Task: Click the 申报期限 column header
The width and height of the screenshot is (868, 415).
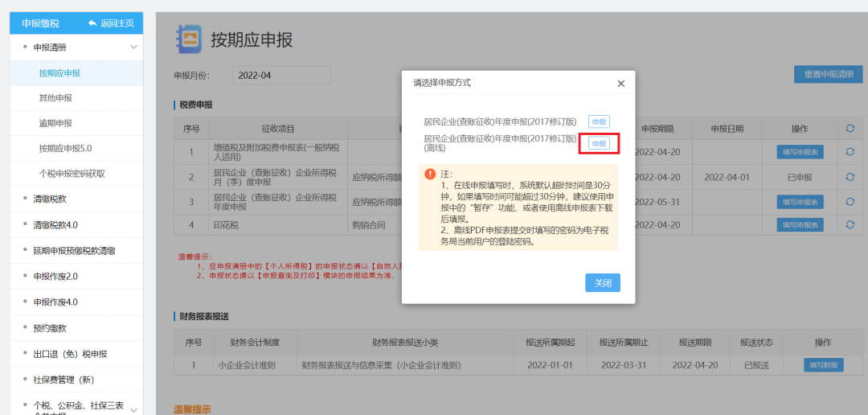Action: (x=657, y=129)
